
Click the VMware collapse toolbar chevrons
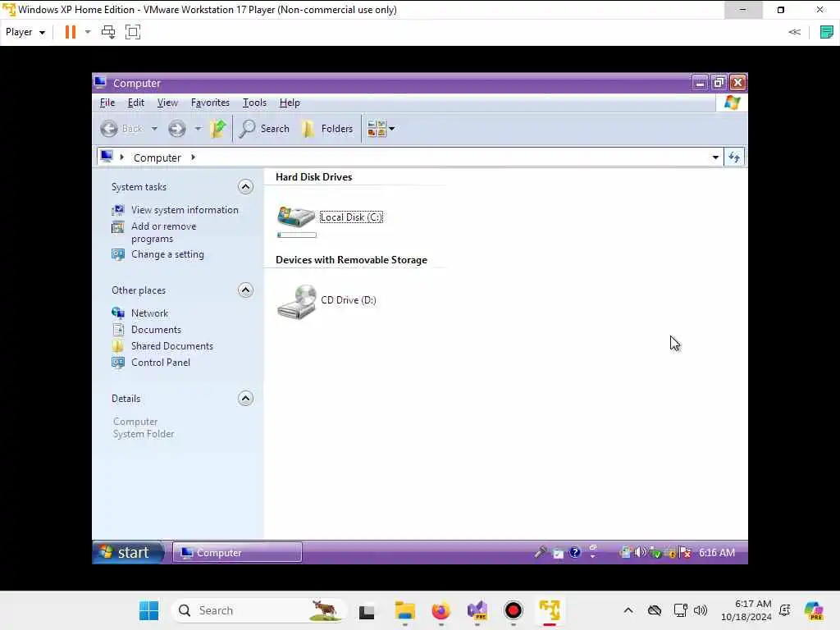pyautogui.click(x=794, y=32)
